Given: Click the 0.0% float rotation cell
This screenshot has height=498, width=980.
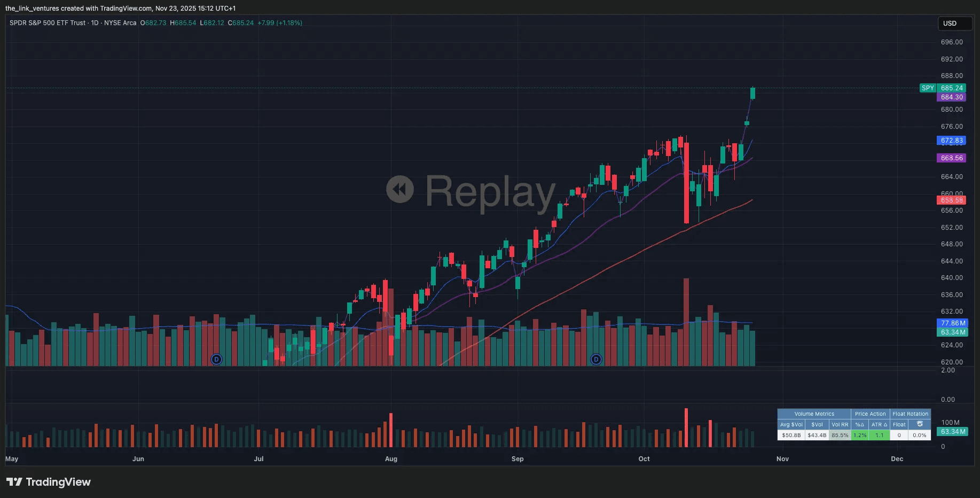Looking at the screenshot, I should point(919,435).
